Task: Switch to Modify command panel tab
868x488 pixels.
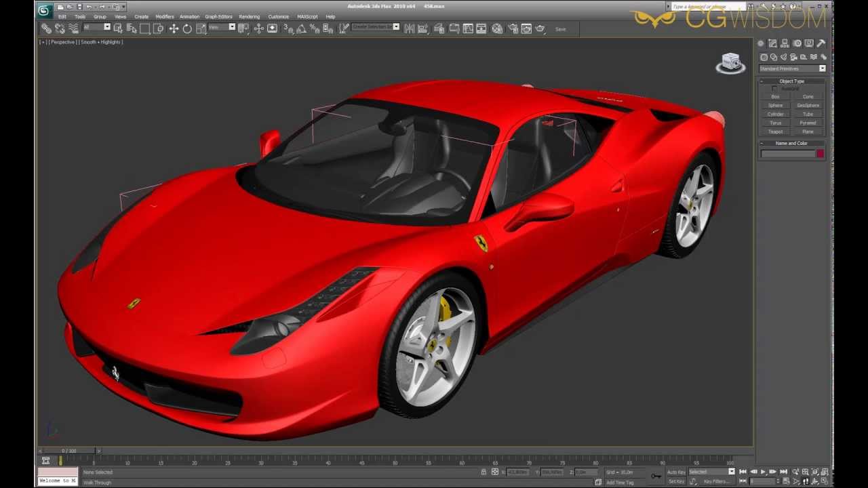Action: tap(772, 43)
